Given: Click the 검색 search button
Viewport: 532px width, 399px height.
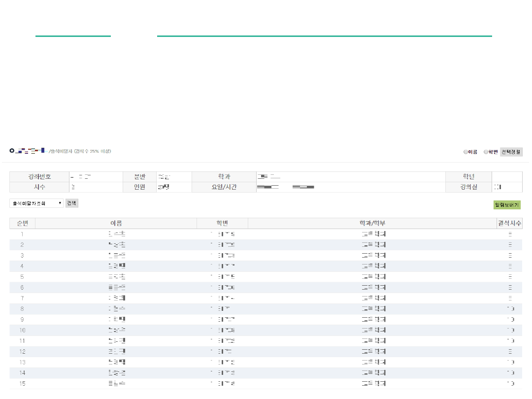Looking at the screenshot, I should click(71, 203).
